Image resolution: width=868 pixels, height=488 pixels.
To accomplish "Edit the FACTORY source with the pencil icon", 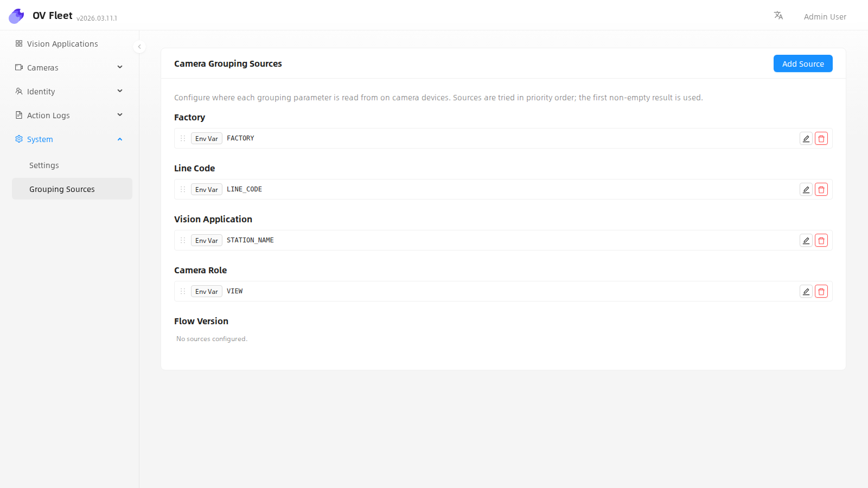I will pyautogui.click(x=806, y=139).
